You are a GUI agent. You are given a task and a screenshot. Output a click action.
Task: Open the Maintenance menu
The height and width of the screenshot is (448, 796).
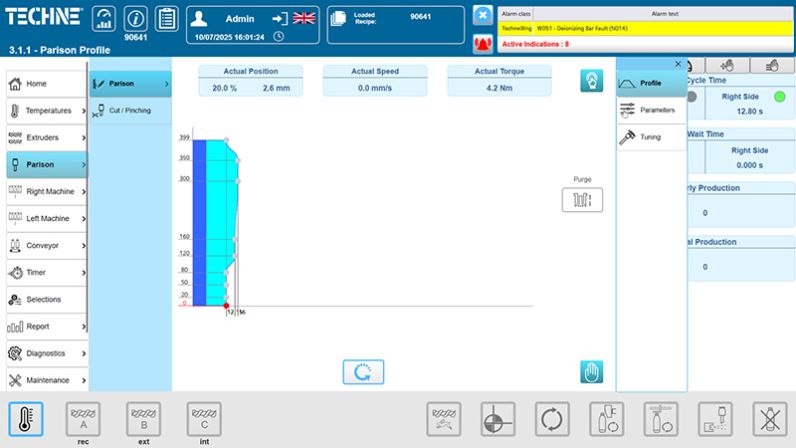47,380
